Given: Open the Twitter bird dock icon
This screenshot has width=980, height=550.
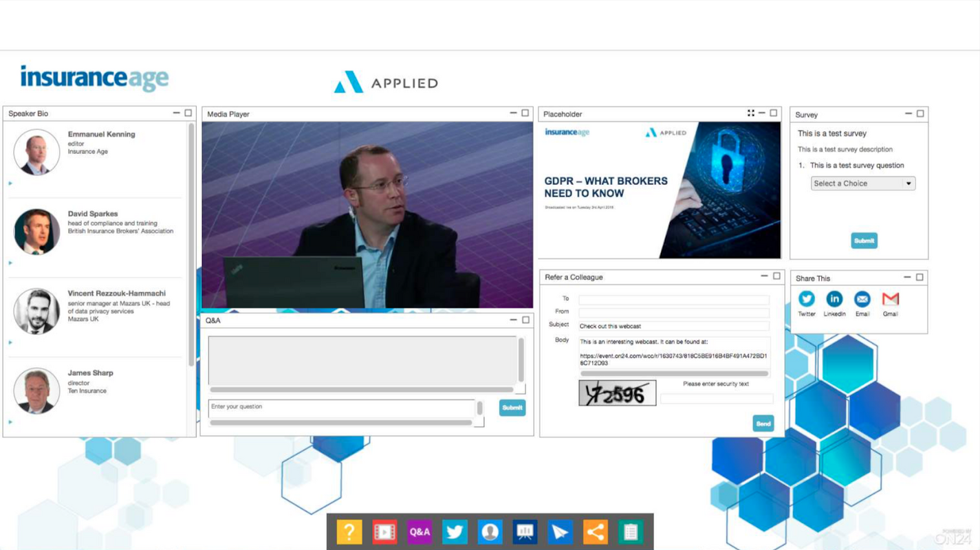Looking at the screenshot, I should pos(455,531).
